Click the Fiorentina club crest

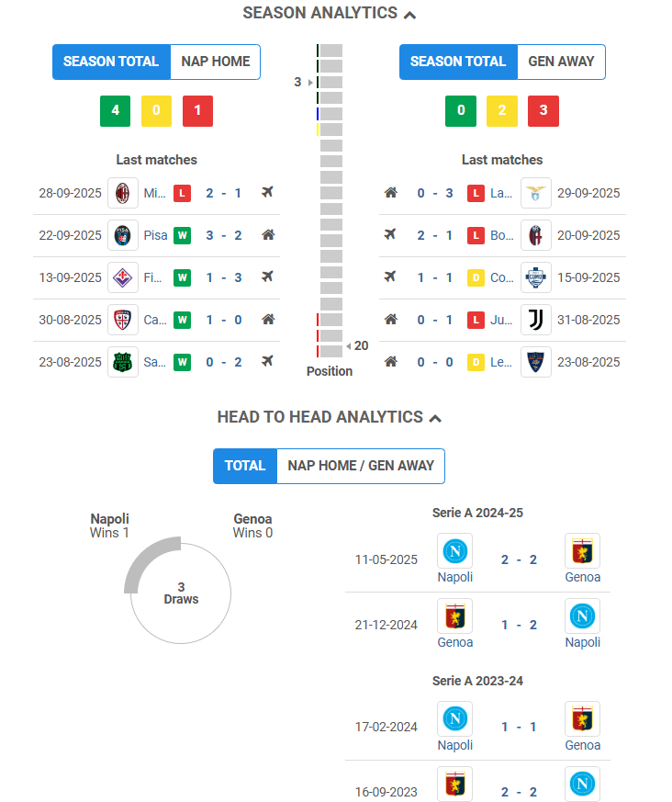click(x=123, y=277)
